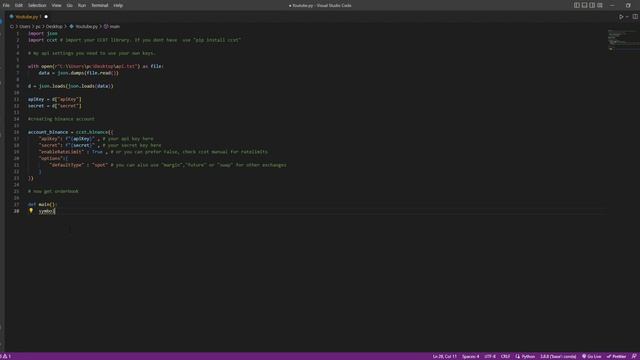Change the UTF-8 file encoding
Image resolution: width=640 pixels, height=360 pixels.
[x=490, y=356]
